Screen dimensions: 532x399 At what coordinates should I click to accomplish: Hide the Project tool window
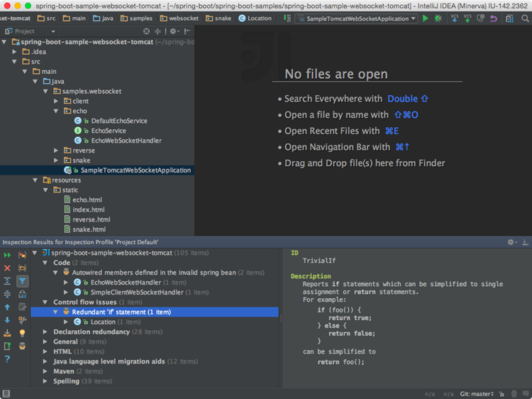[x=187, y=31]
